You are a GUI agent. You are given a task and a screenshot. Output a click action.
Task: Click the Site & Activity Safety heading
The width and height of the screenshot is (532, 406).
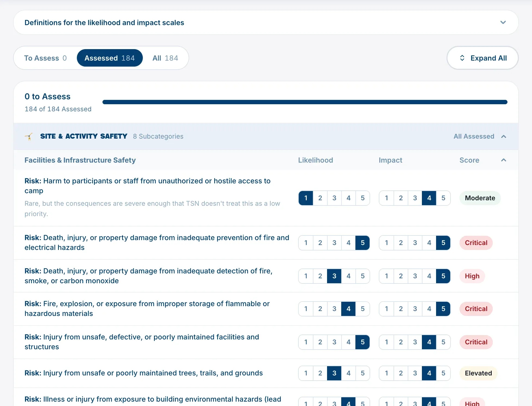click(x=84, y=136)
